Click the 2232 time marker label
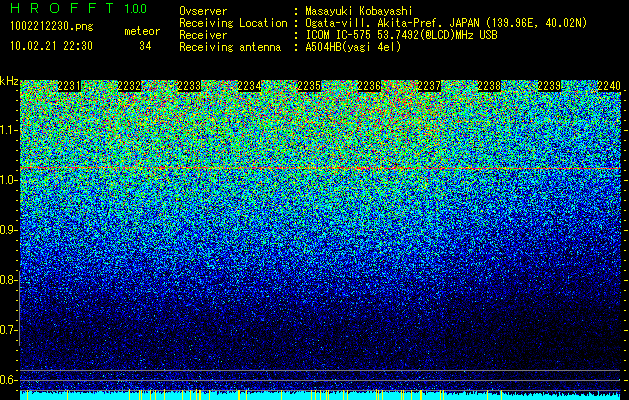This screenshot has width=629, height=400. 129,86
